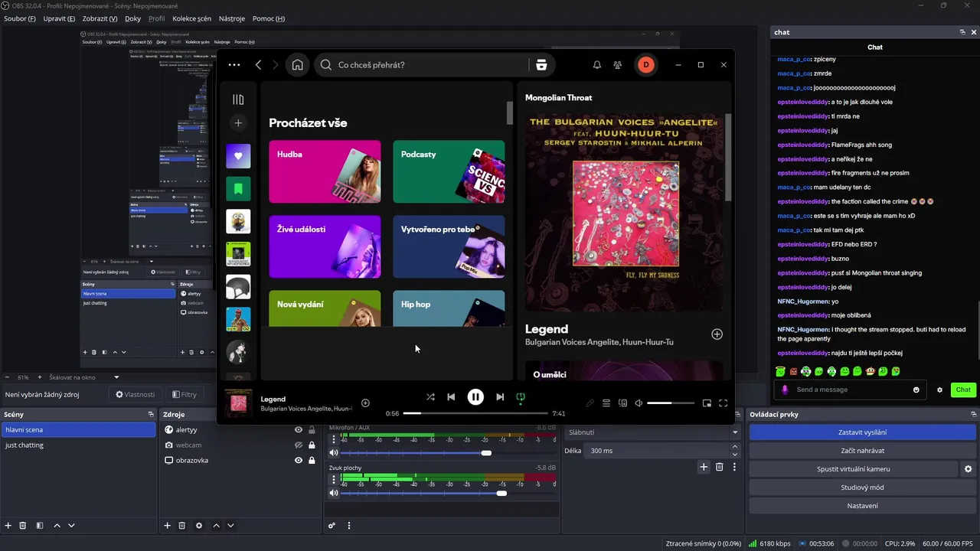Image resolution: width=980 pixels, height=551 pixels.
Task: Open Mikrofon / AUX options dots
Action: (x=334, y=439)
